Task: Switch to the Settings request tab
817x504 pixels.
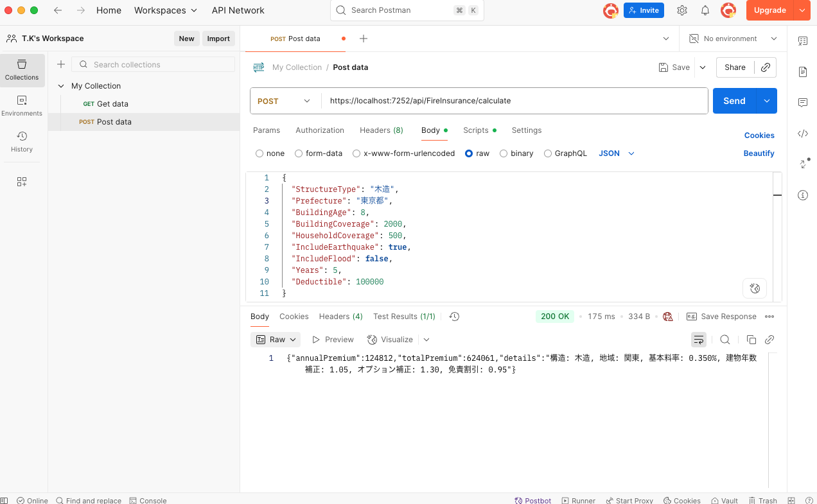Action: click(x=527, y=130)
